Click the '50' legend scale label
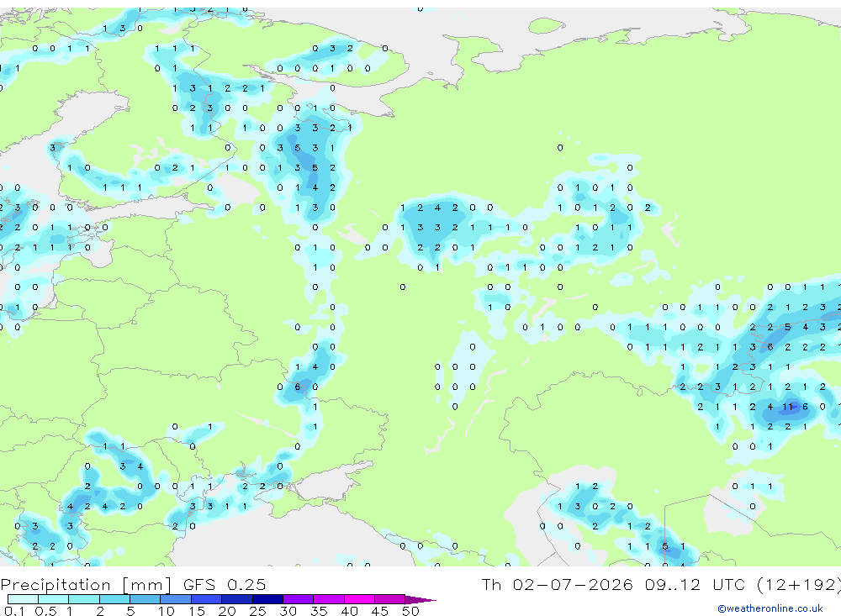This screenshot has height=616, width=841. pos(410,611)
